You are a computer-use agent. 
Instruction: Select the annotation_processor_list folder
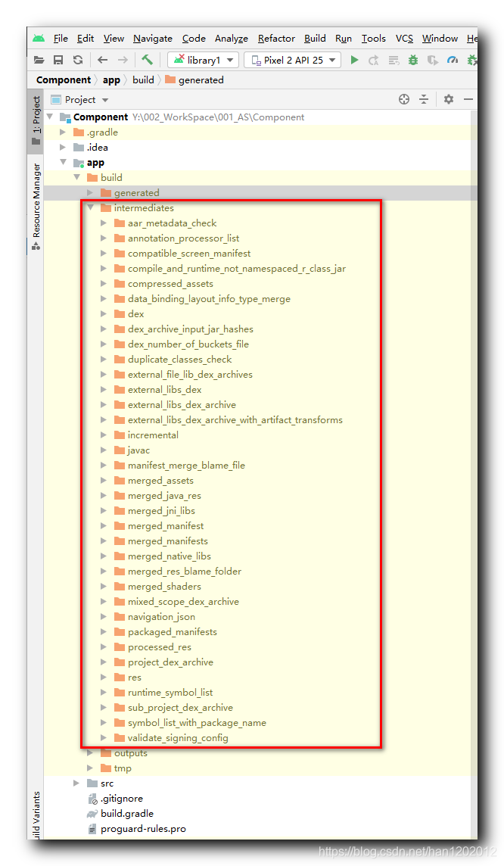(x=184, y=238)
